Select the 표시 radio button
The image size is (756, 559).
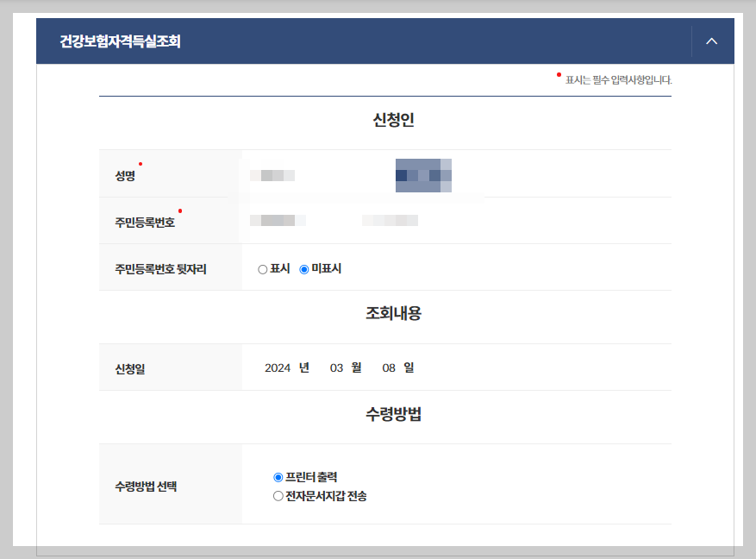pyautogui.click(x=262, y=268)
